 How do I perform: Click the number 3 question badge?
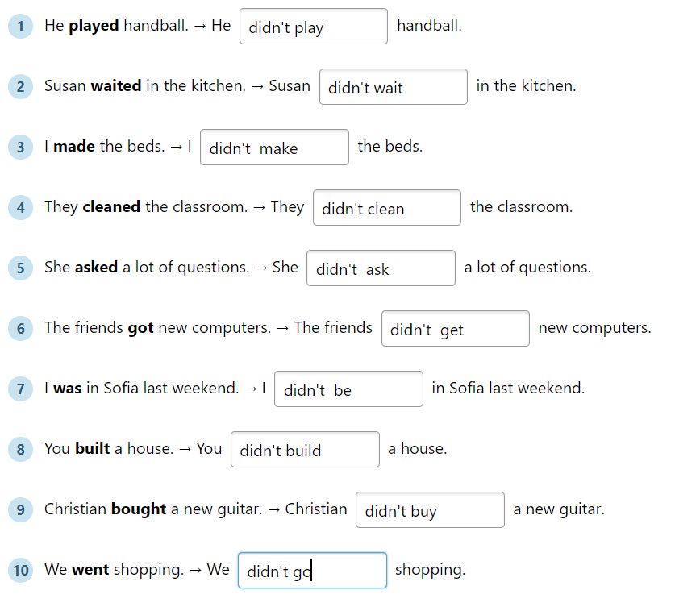point(20,147)
